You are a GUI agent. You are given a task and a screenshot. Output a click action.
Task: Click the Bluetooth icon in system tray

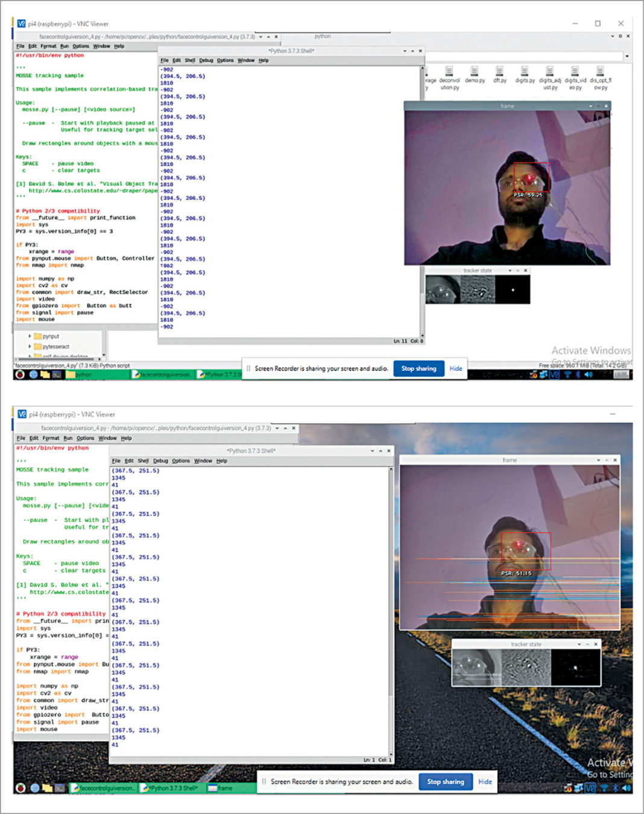(x=578, y=374)
